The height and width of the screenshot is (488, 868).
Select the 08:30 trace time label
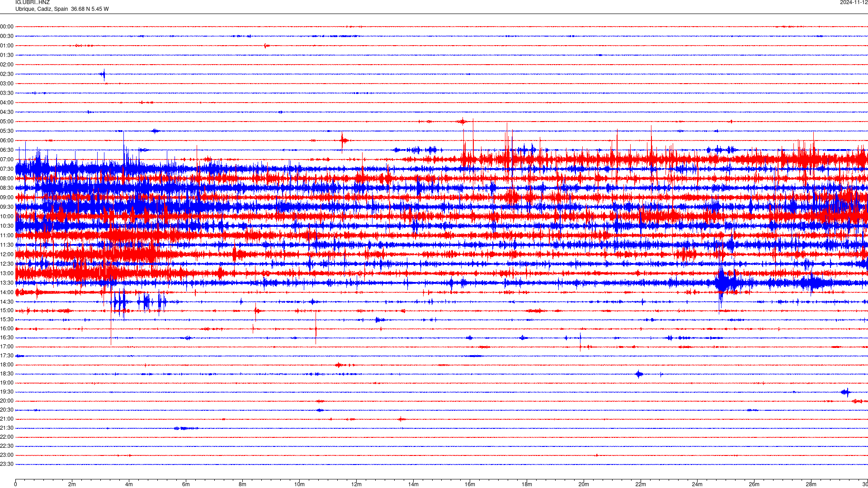(x=7, y=188)
